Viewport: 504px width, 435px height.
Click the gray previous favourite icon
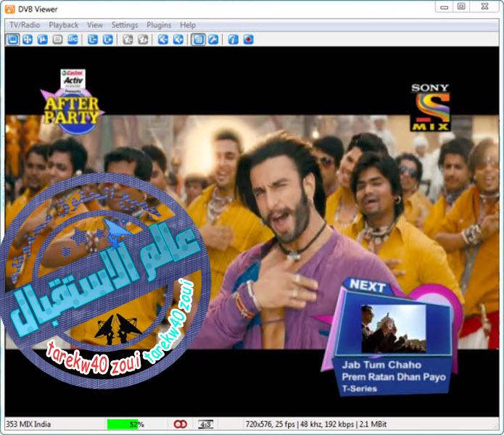pyautogui.click(x=128, y=40)
